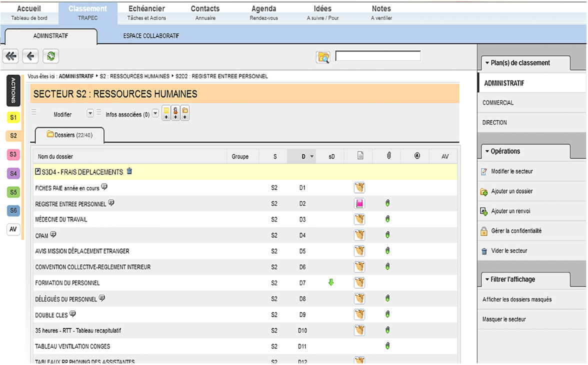Open folder icon of FICHES PAIE row

359,187
